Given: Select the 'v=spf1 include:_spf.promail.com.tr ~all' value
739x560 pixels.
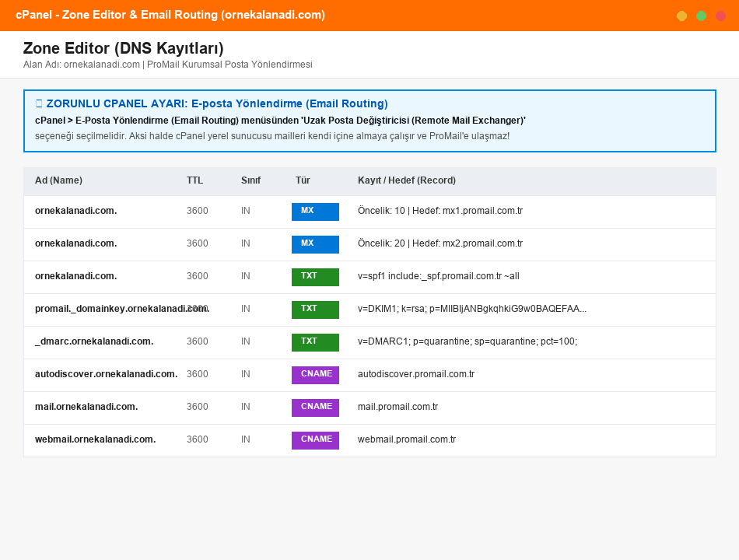Looking at the screenshot, I should 438,276.
